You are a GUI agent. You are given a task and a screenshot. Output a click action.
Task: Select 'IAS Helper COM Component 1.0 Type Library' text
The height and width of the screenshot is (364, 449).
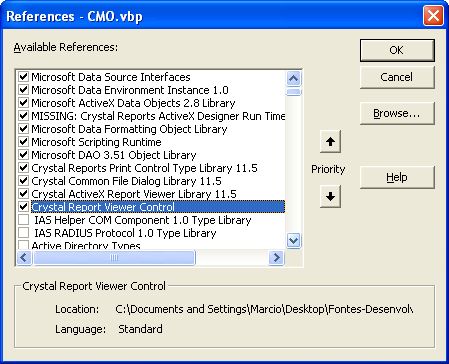143,220
